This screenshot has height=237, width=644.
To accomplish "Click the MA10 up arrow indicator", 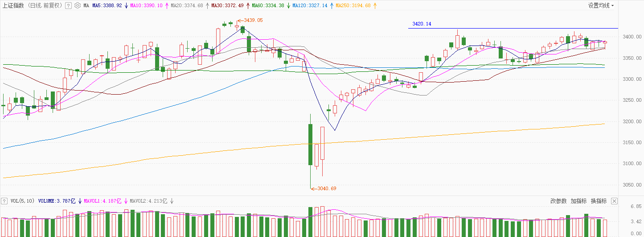I will [167, 6].
